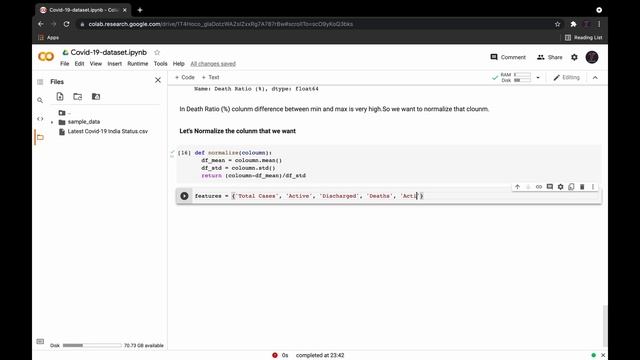Image resolution: width=640 pixels, height=360 pixels.
Task: Select 'Let's Normalize the column' heading
Action: tap(238, 131)
